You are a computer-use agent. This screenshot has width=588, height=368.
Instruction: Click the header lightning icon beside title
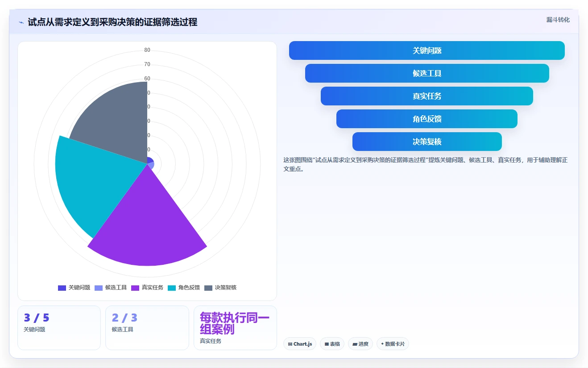[21, 22]
